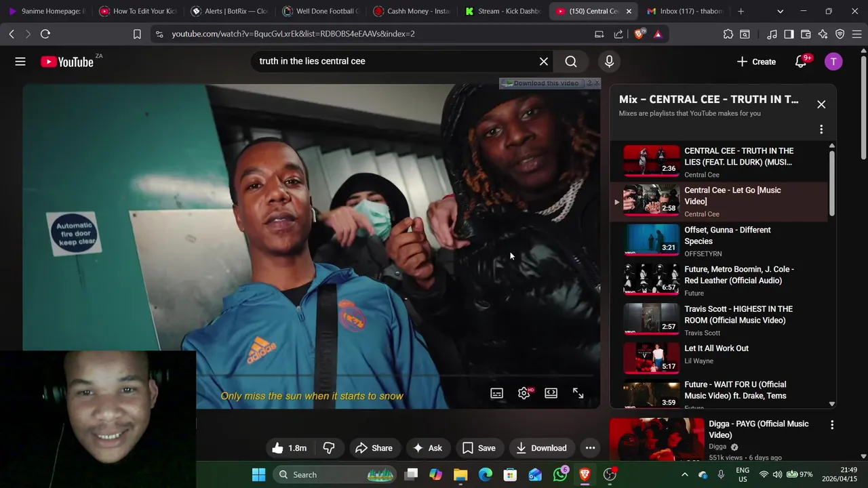Open the account avatar menu

pos(833,62)
